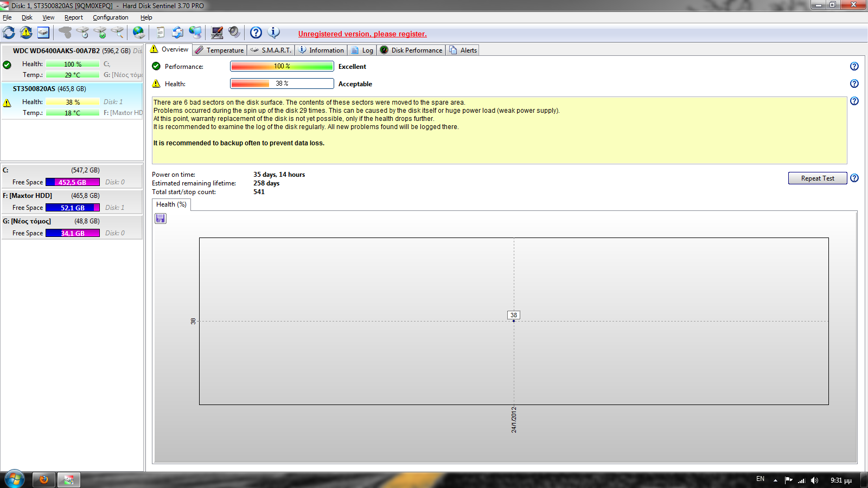The width and height of the screenshot is (868, 488).
Task: Select the F: [Maxtor HDD] partition heading
Action: 28,196
